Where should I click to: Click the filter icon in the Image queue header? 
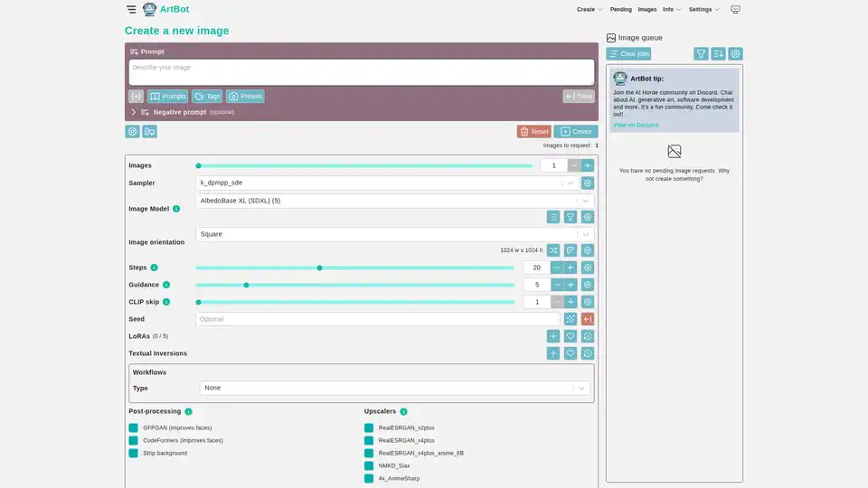pyautogui.click(x=701, y=54)
